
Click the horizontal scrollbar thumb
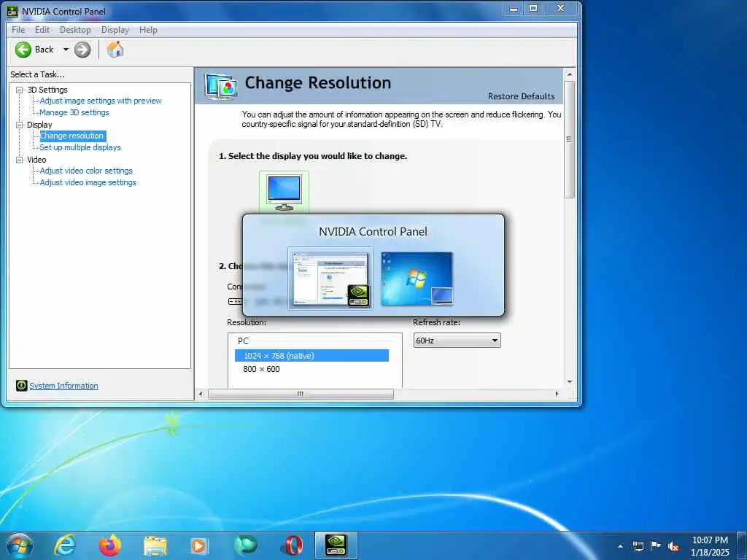(x=301, y=394)
